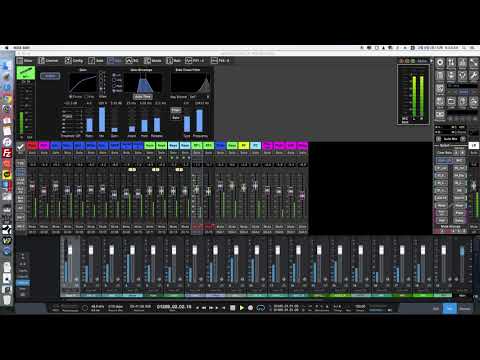Adjust the Release slider bar
Viewport: 480px width, 360px height.
(x=157, y=124)
